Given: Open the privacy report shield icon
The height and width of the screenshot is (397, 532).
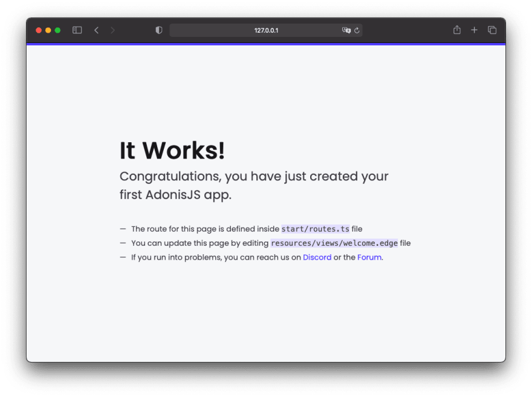Looking at the screenshot, I should 159,30.
